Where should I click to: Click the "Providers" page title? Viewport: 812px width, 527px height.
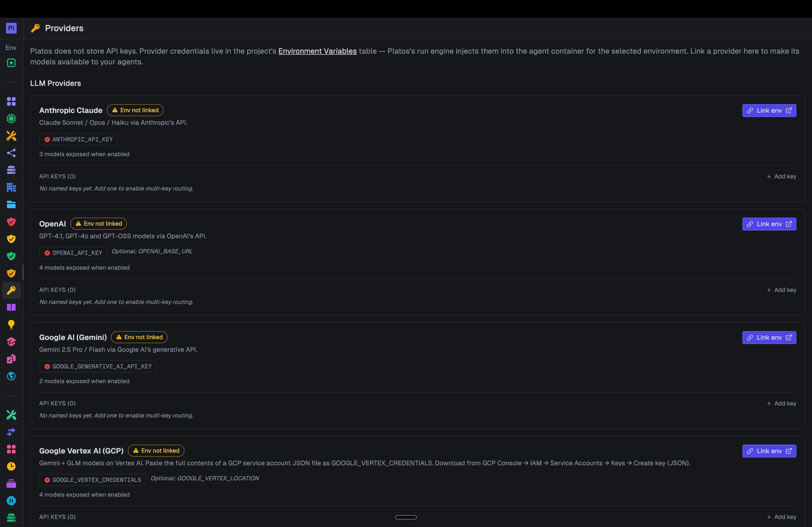tap(64, 28)
